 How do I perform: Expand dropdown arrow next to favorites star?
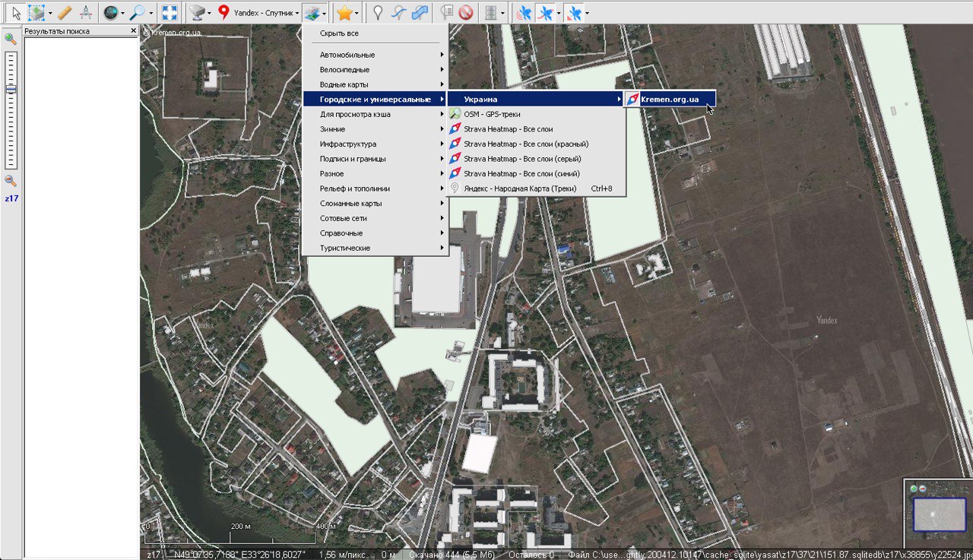pyautogui.click(x=357, y=13)
